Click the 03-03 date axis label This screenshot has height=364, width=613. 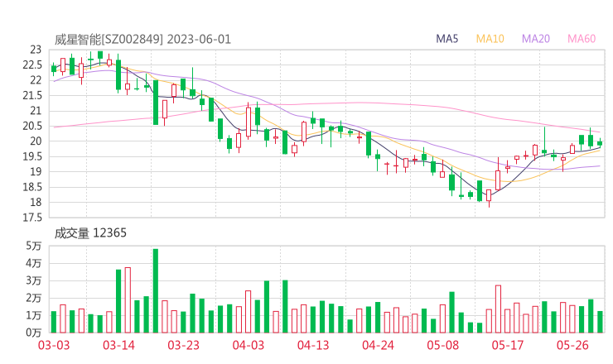(54, 345)
